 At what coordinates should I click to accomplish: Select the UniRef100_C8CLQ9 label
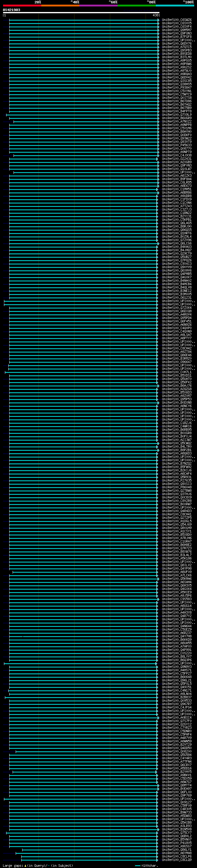[177, 860]
